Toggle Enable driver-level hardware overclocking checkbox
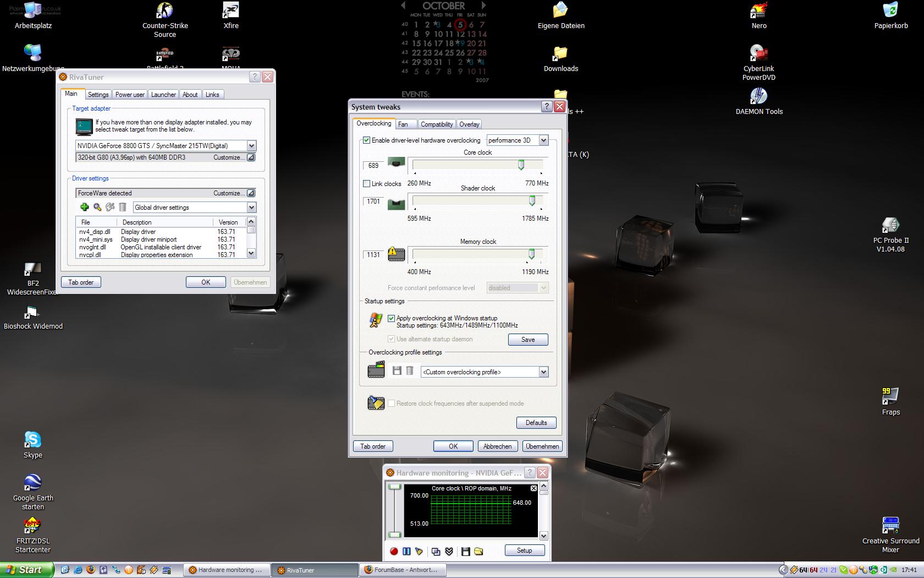This screenshot has height=578, width=924. (x=367, y=140)
